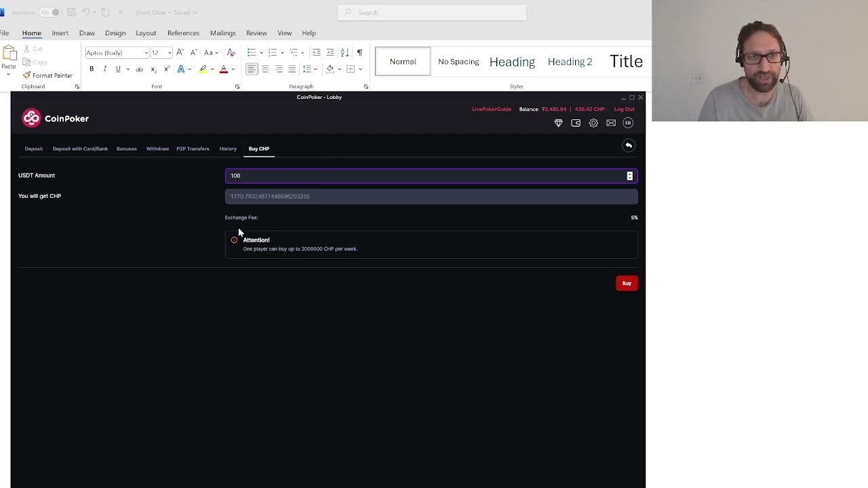Click the USDT amount stepper arrows
868x488 pixels.
(x=629, y=176)
